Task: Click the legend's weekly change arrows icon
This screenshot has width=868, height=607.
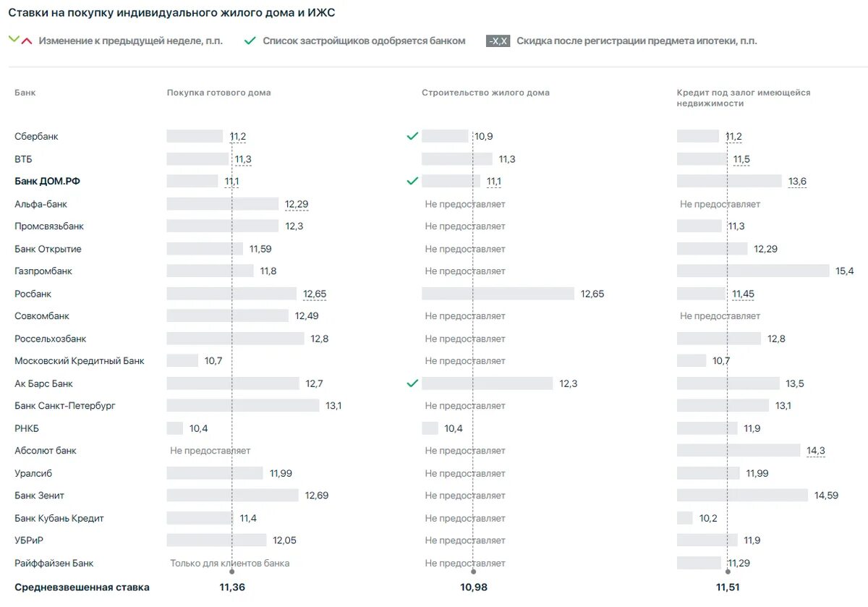Action: click(20, 41)
